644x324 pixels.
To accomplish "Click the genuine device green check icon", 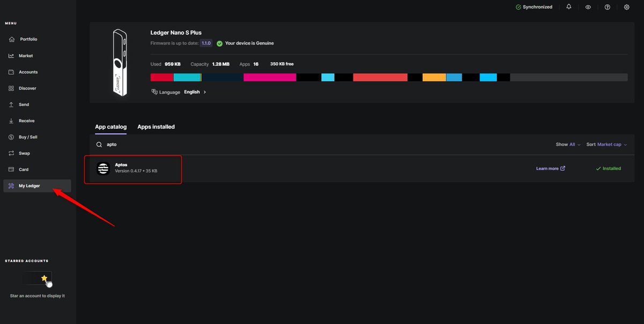I will (x=219, y=44).
